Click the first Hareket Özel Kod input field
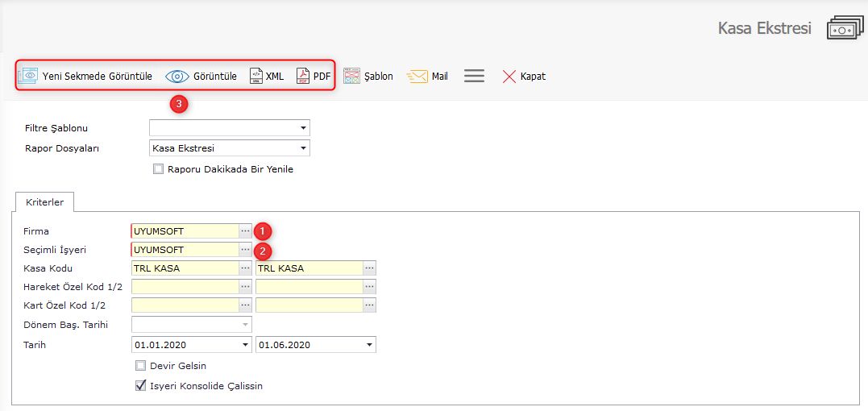Viewport: 868px width, 411px height. 185,287
